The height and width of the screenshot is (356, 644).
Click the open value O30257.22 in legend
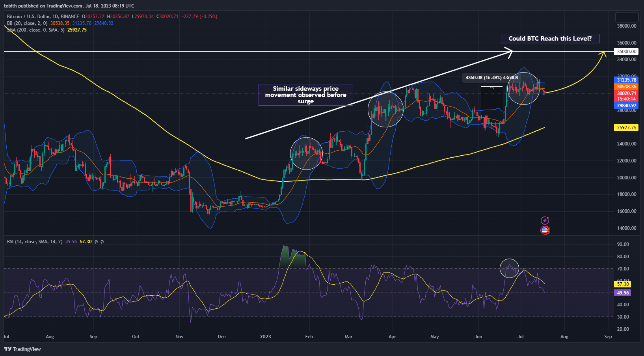(93, 17)
